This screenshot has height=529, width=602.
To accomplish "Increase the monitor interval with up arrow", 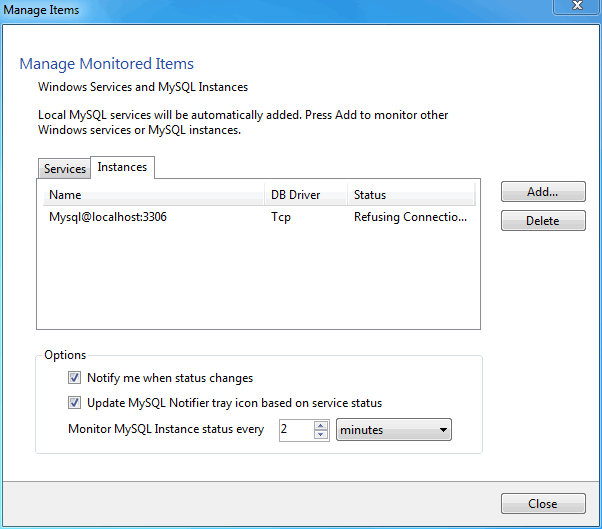I will click(x=321, y=425).
